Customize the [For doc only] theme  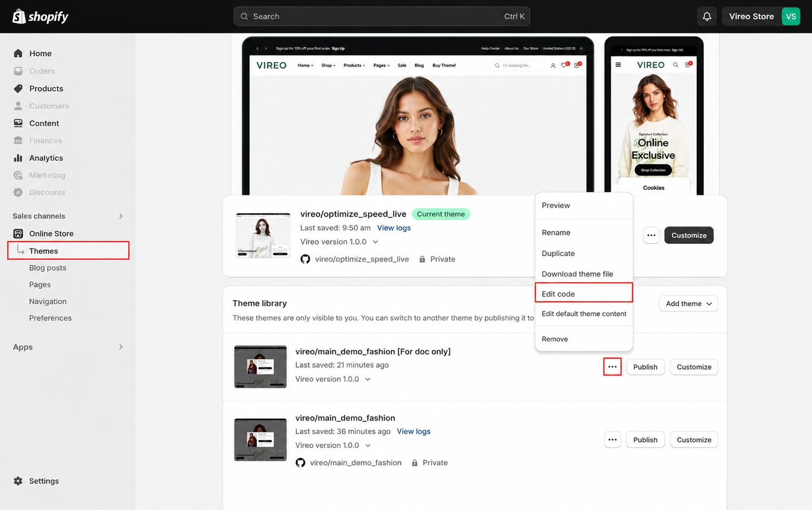tap(694, 367)
